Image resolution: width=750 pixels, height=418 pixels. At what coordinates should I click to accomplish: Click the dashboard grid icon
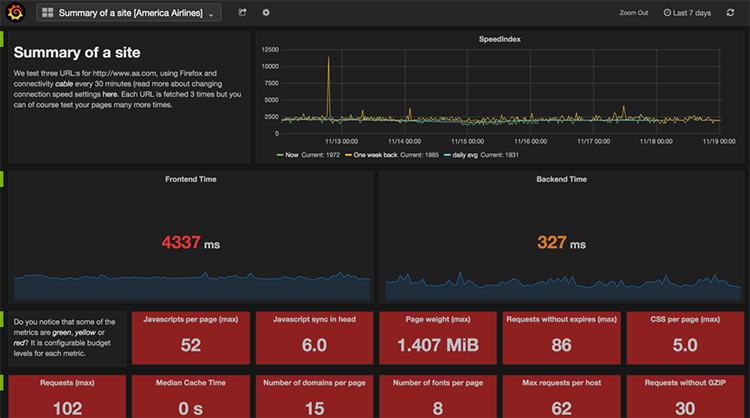pyautogui.click(x=47, y=13)
